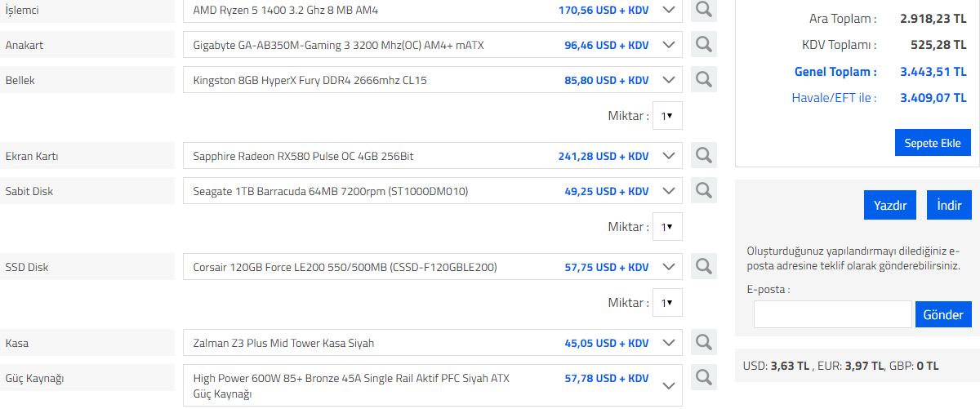Expand the AMD Ryzen 5 1400 processor dropdown
Viewport: 980px width, 409px height.
click(669, 10)
